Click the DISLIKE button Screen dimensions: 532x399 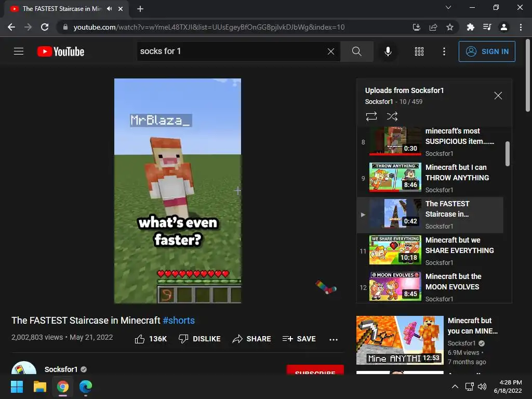pyautogui.click(x=199, y=339)
